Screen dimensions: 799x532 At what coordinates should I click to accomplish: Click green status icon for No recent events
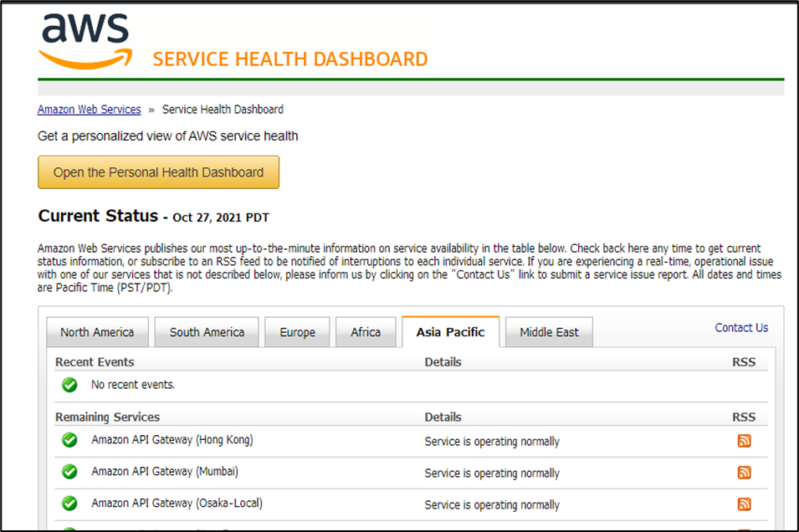[69, 385]
